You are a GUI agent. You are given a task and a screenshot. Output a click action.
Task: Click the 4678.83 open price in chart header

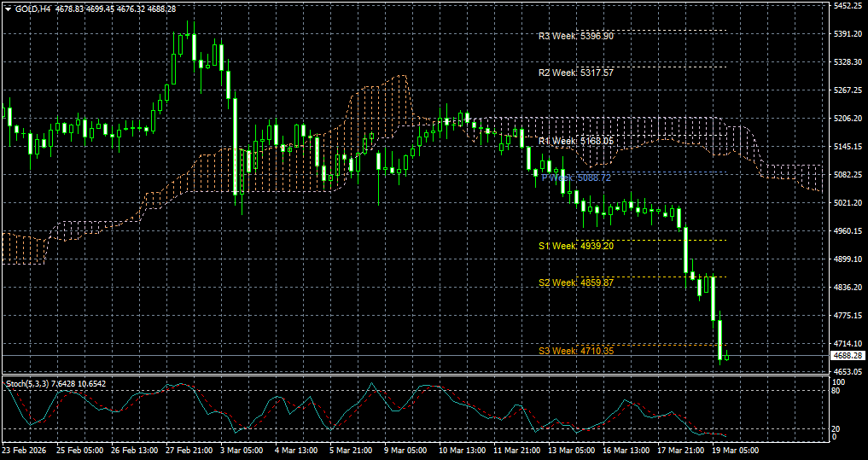click(71, 9)
